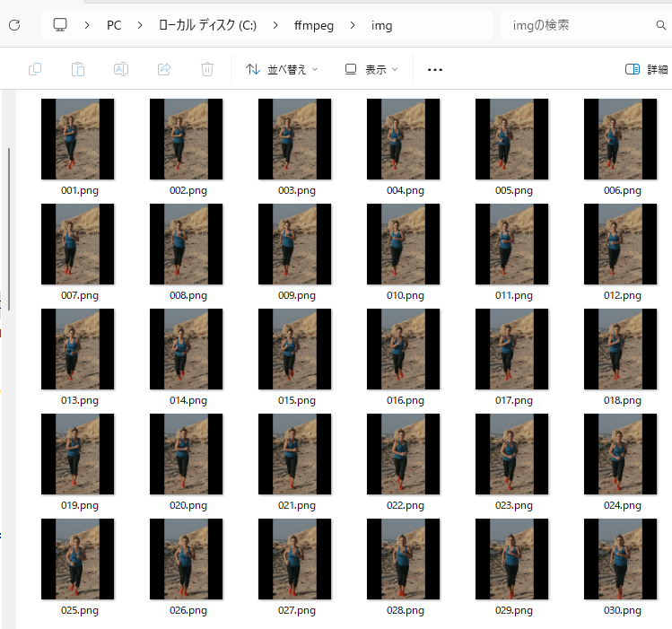Expand the chevron after ffmpeg breadcrumb

pyautogui.click(x=353, y=25)
